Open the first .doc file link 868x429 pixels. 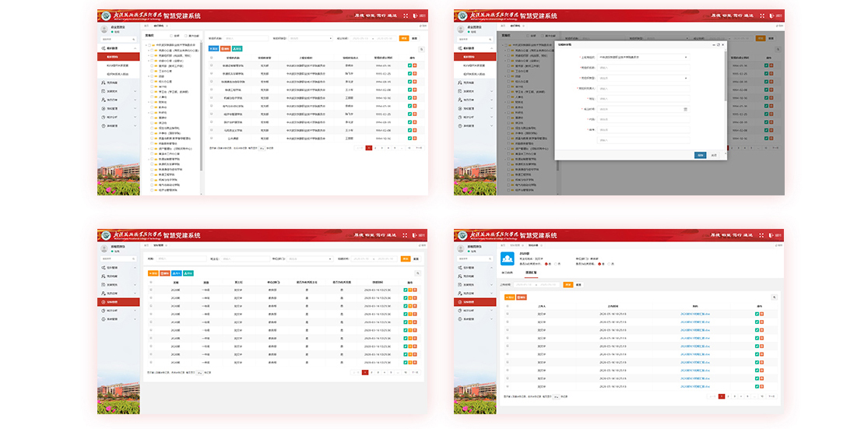point(694,313)
